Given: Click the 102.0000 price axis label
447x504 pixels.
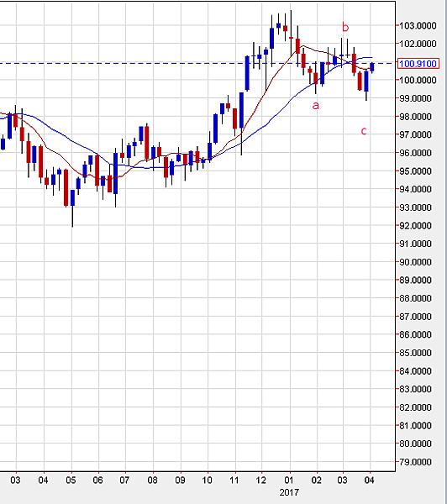Looking at the screenshot, I should [x=418, y=44].
